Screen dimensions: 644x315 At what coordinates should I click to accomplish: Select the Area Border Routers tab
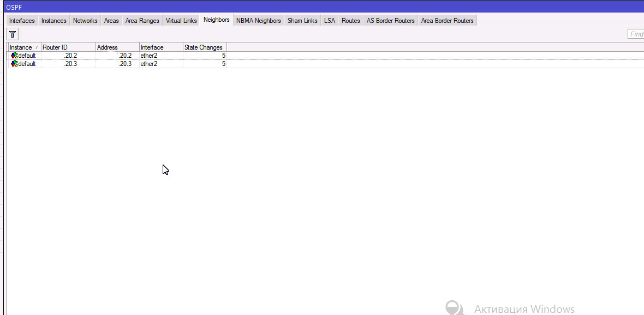click(x=448, y=21)
